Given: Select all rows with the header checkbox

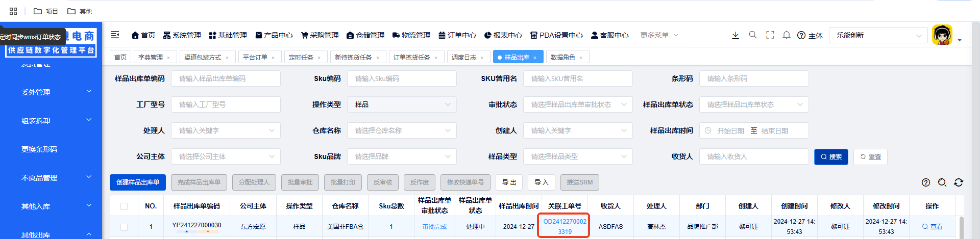Looking at the screenshot, I should (x=124, y=206).
